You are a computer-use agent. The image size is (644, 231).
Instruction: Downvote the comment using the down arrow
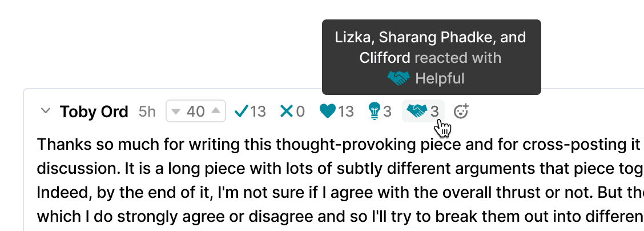(x=176, y=111)
